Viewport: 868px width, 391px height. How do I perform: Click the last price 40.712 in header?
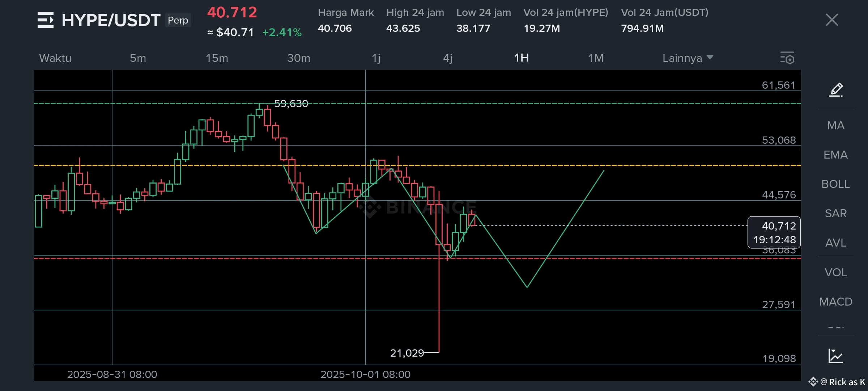click(232, 12)
